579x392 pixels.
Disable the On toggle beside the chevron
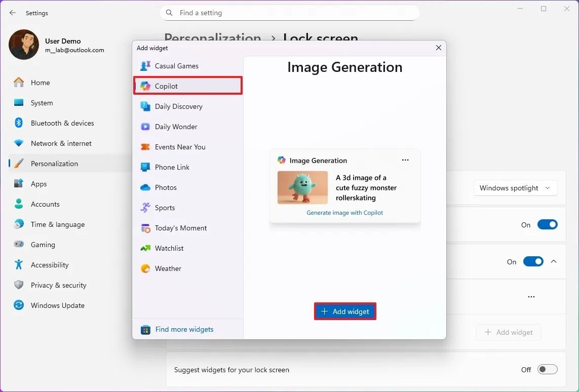pos(533,262)
